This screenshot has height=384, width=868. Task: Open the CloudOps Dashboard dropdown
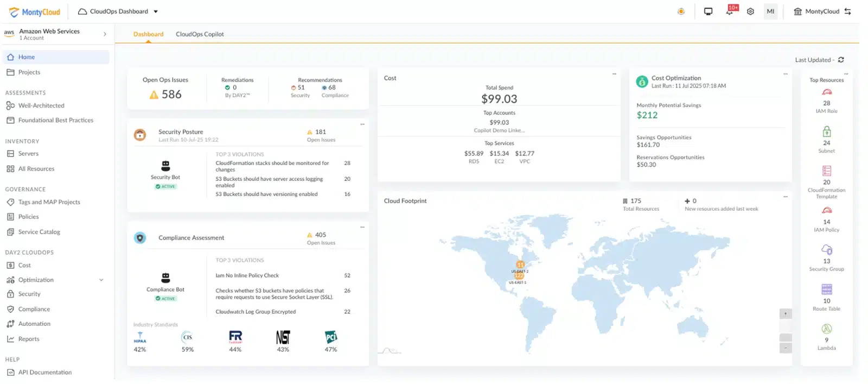click(x=156, y=11)
